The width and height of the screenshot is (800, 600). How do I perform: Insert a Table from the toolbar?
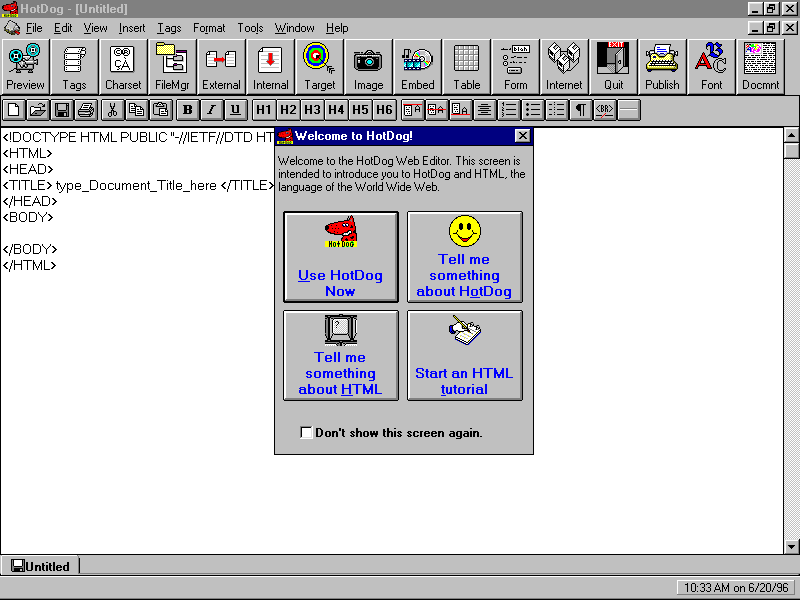[466, 67]
